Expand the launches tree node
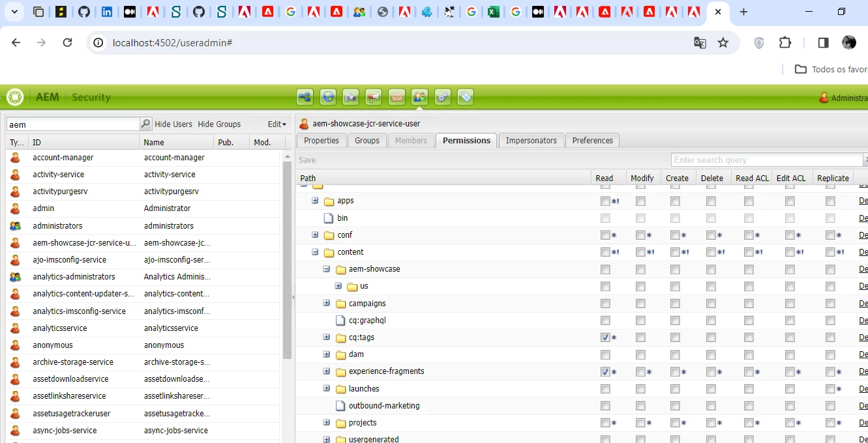868x443 pixels. (327, 389)
